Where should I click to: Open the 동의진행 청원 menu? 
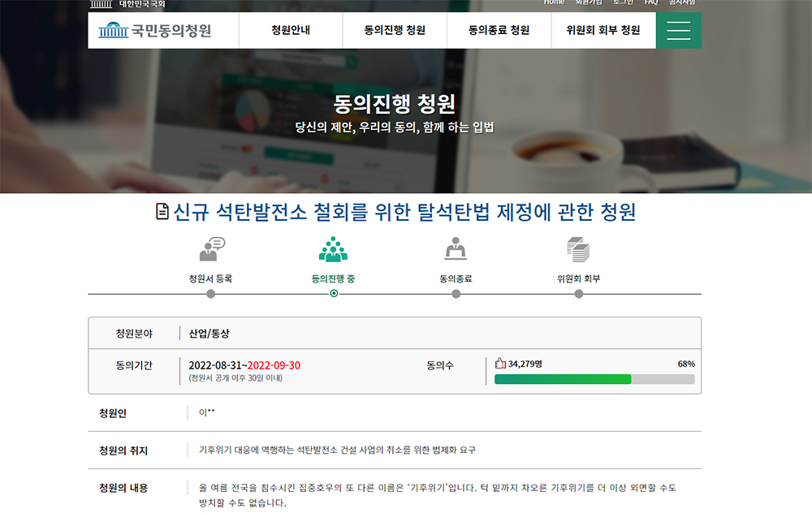tap(395, 31)
